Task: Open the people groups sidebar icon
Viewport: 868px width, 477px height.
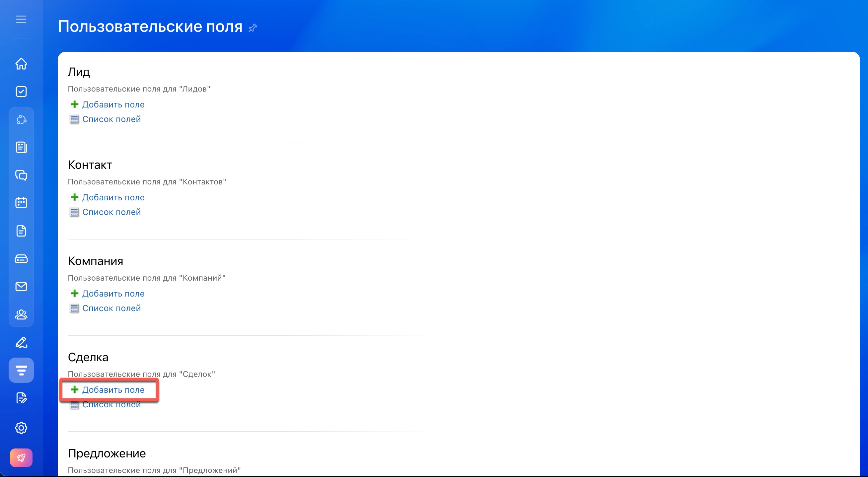Action: pyautogui.click(x=21, y=314)
